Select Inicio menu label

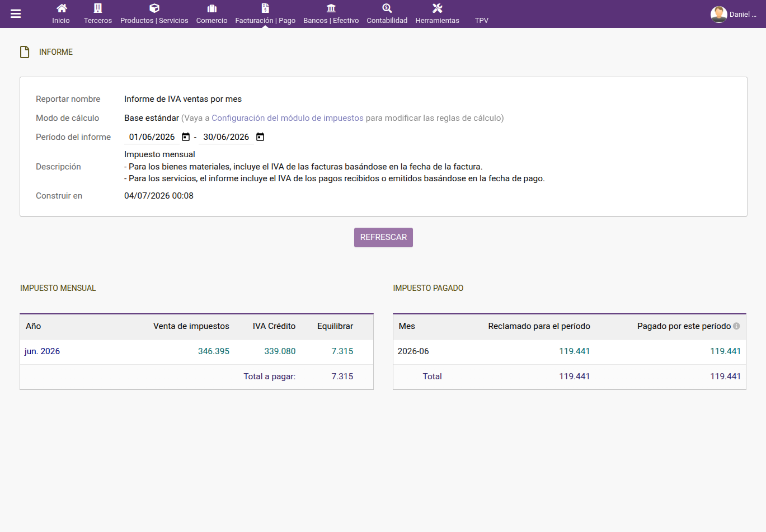[x=61, y=20]
